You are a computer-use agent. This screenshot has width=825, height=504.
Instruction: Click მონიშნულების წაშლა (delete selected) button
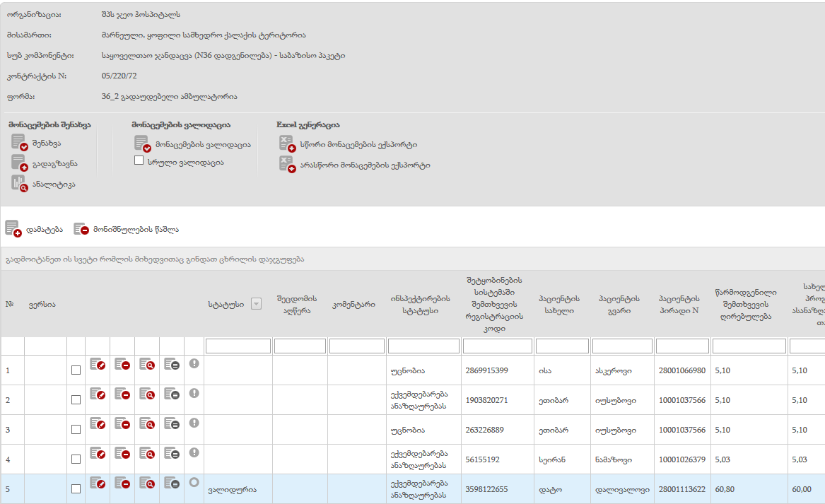127,228
